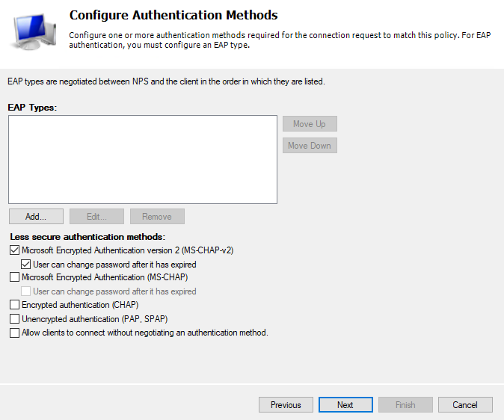Go back with the Previous button

tap(286, 405)
